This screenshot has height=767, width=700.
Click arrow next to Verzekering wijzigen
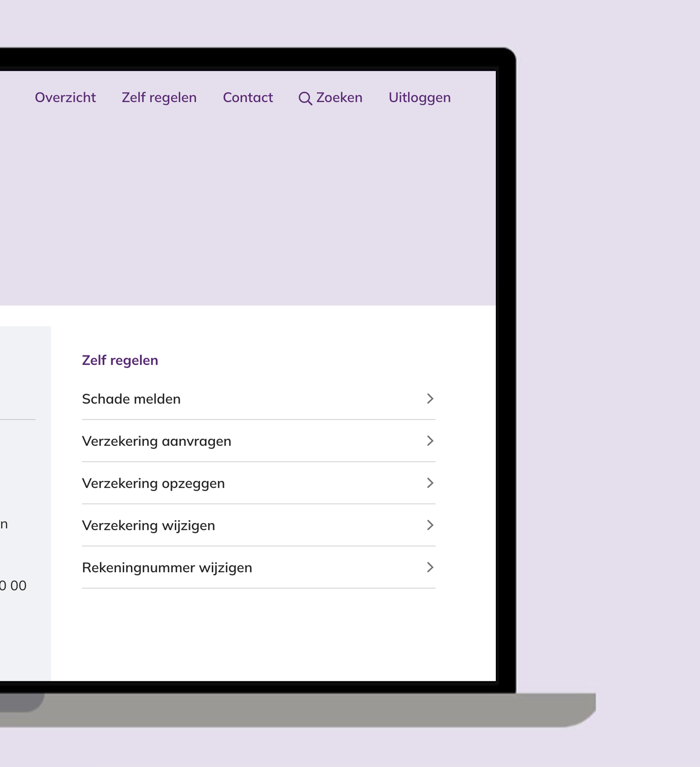click(430, 525)
